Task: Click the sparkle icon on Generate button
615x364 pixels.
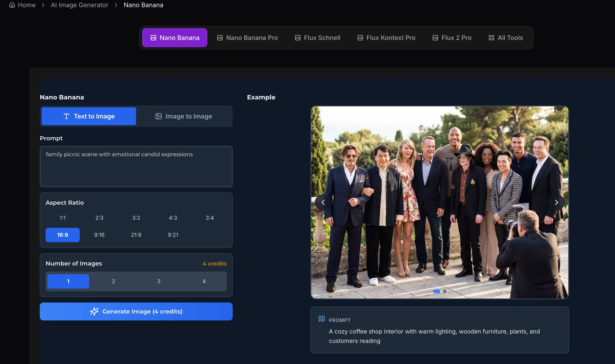Action: point(94,311)
